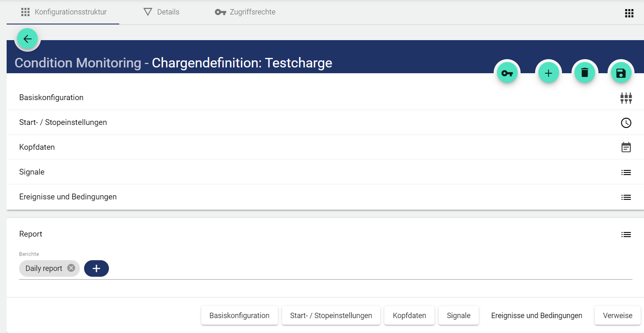This screenshot has height=333, width=644.
Task: Expand the Start- / Stopeinstellungen section
Action: pos(63,122)
